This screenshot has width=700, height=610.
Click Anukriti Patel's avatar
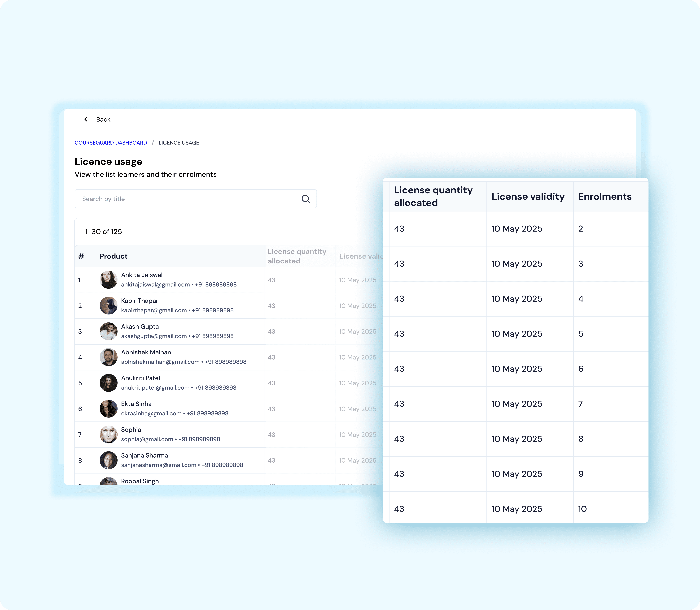tap(108, 383)
